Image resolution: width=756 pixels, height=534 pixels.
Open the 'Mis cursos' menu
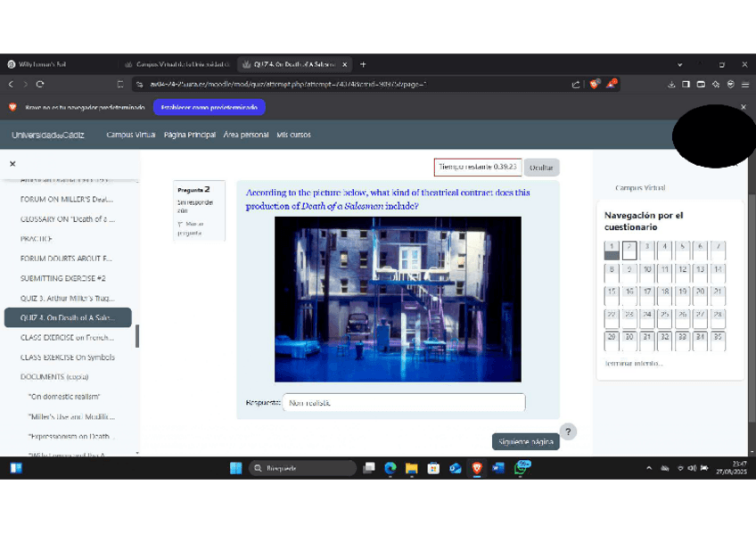coord(293,135)
